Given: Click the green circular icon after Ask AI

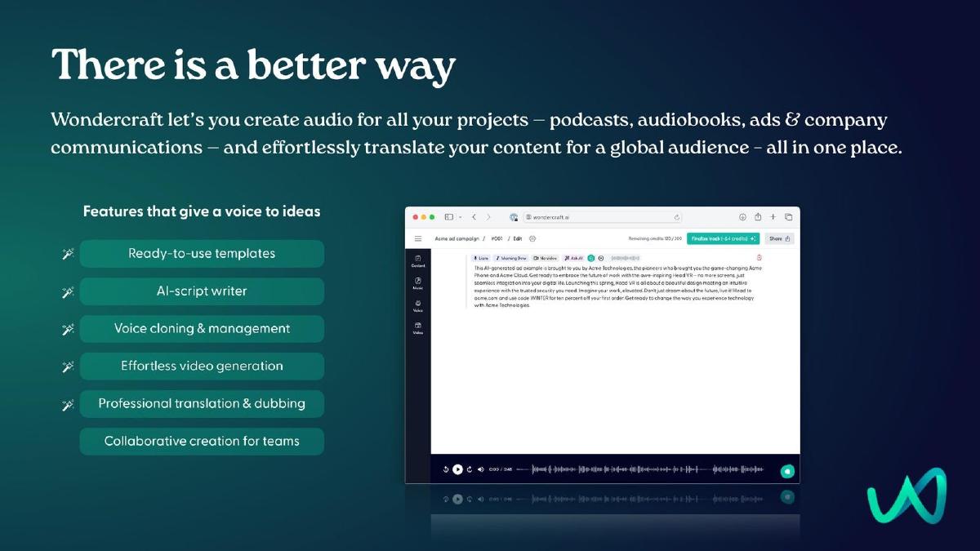Looking at the screenshot, I should click(591, 258).
